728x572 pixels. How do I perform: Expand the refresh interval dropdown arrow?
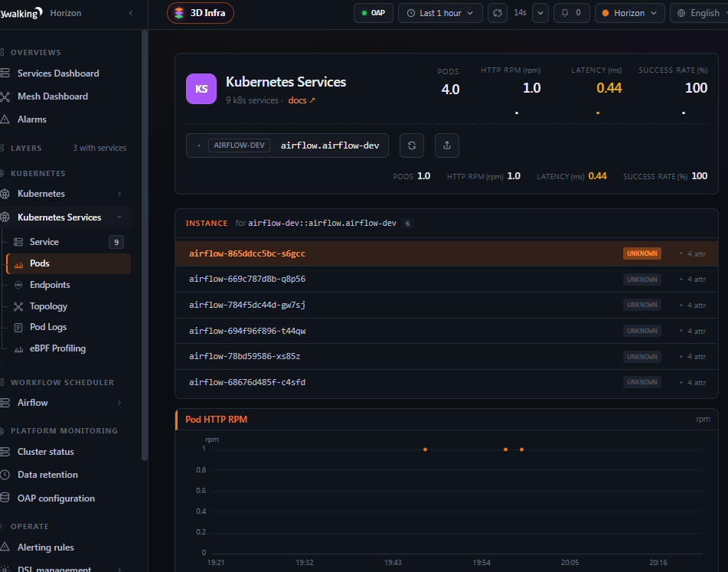coord(540,13)
